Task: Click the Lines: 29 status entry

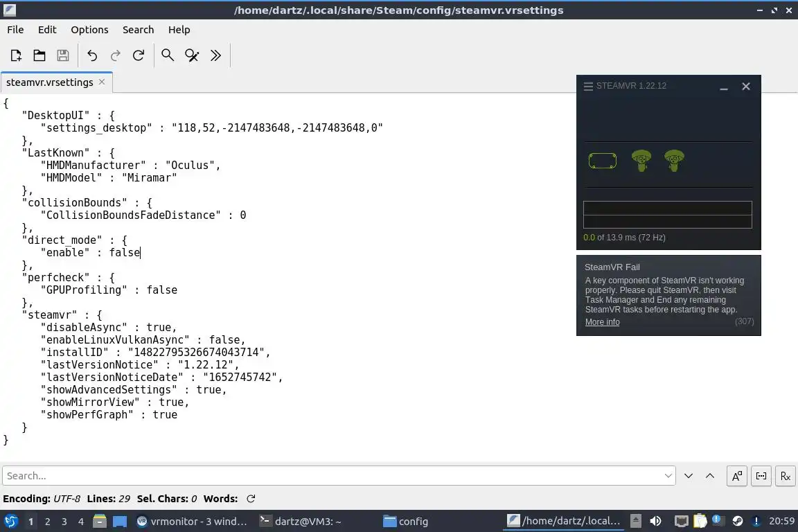Action: click(x=108, y=498)
